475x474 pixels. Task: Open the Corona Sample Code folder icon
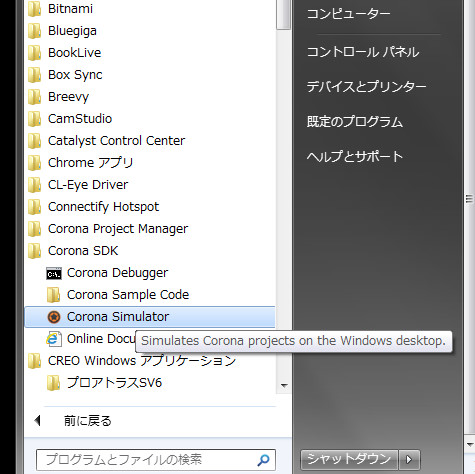coord(54,295)
